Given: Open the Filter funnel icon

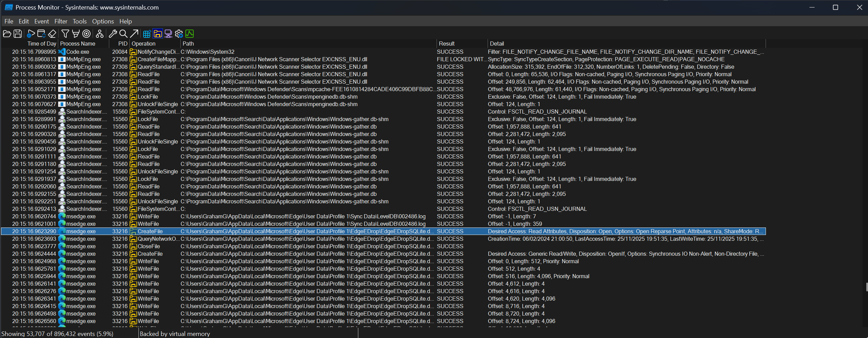Looking at the screenshot, I should 65,34.
